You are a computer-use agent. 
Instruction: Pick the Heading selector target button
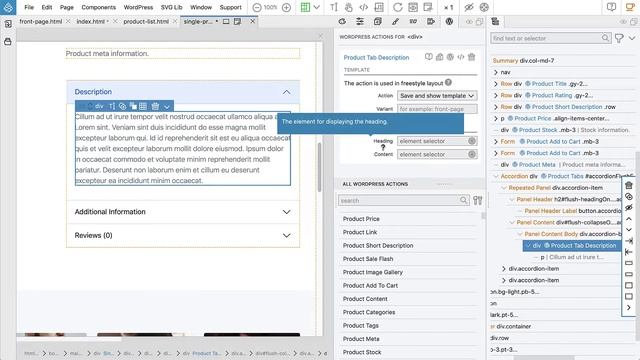click(x=472, y=141)
